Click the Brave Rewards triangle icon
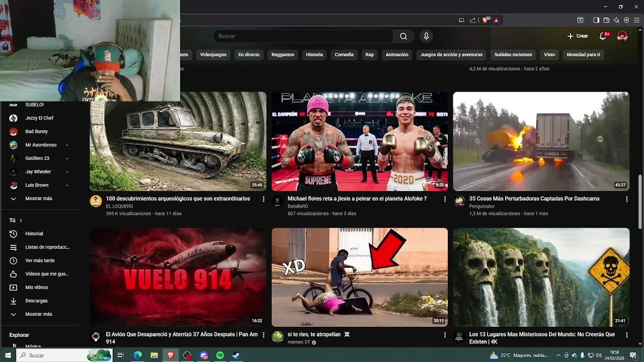Viewport: 644px width, 362px height. pos(496,20)
